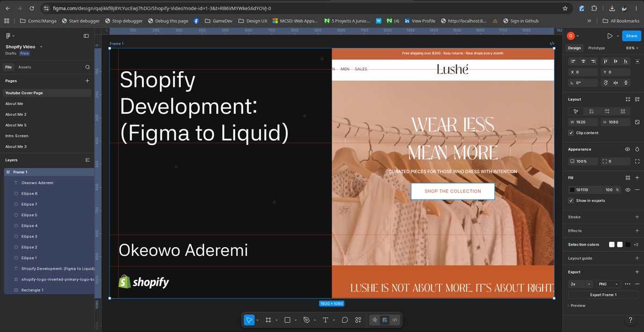The height and width of the screenshot is (332, 644).
Task: Open export format PNG dropdown
Action: 608,284
